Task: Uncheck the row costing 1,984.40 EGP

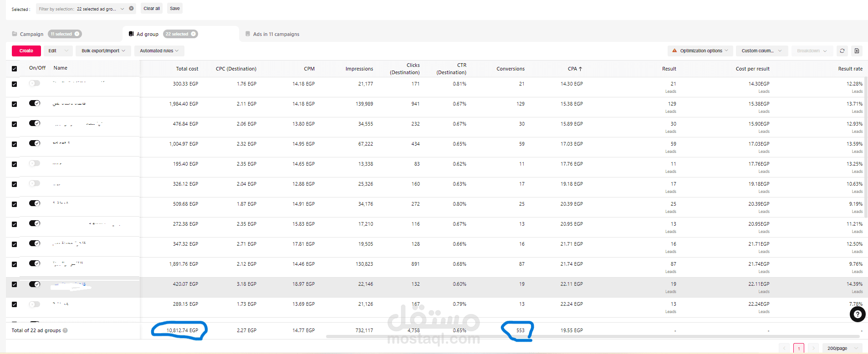Action: tap(14, 104)
